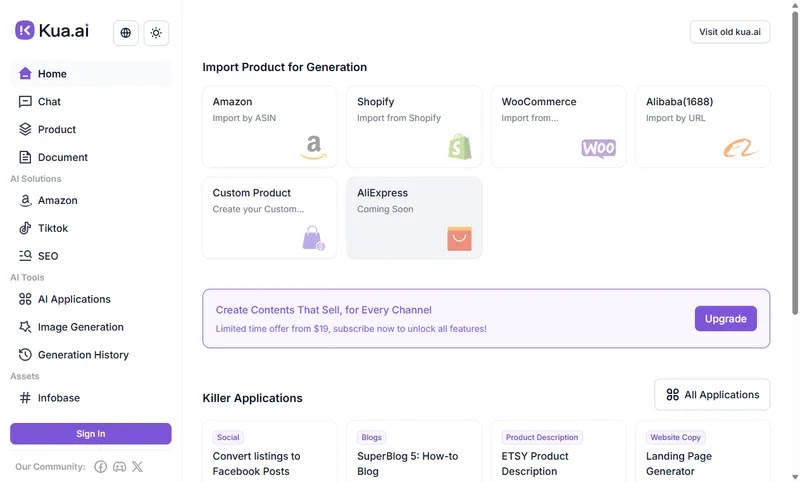This screenshot has width=800, height=482.
Task: Open Tiktok under AI Solutions
Action: [91, 228]
